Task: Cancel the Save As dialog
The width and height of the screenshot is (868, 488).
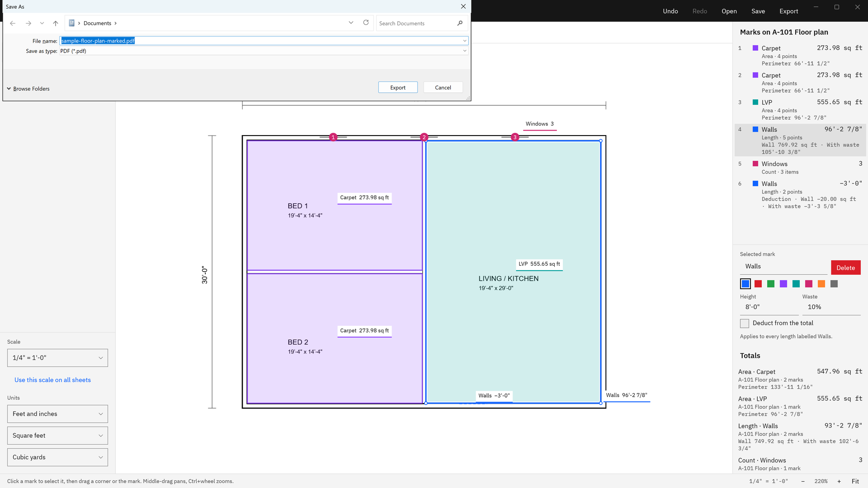Action: (443, 88)
